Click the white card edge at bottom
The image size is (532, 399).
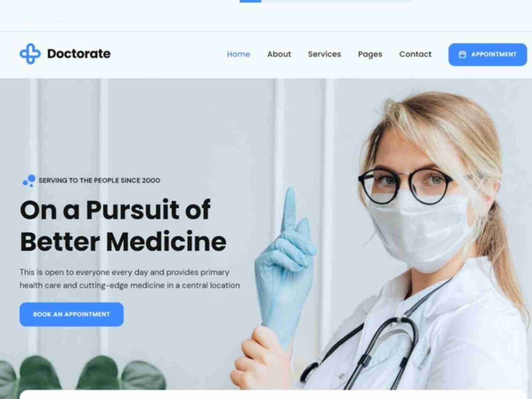click(273, 394)
